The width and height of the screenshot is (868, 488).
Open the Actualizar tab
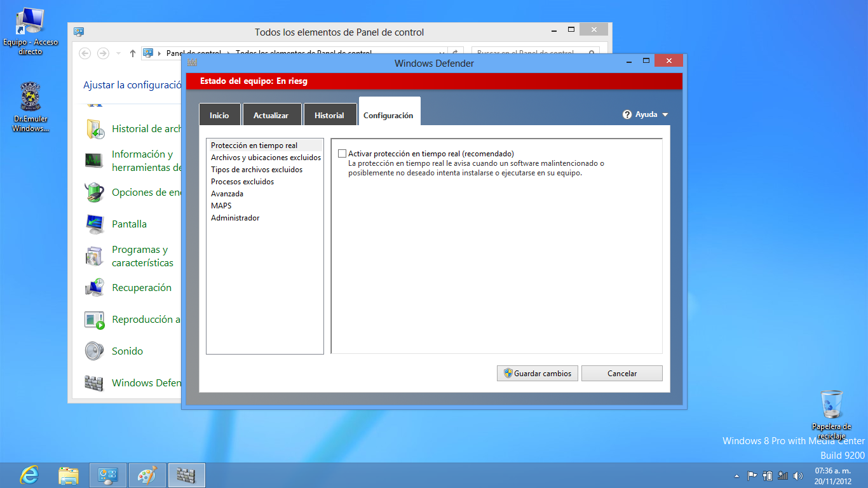coord(271,115)
